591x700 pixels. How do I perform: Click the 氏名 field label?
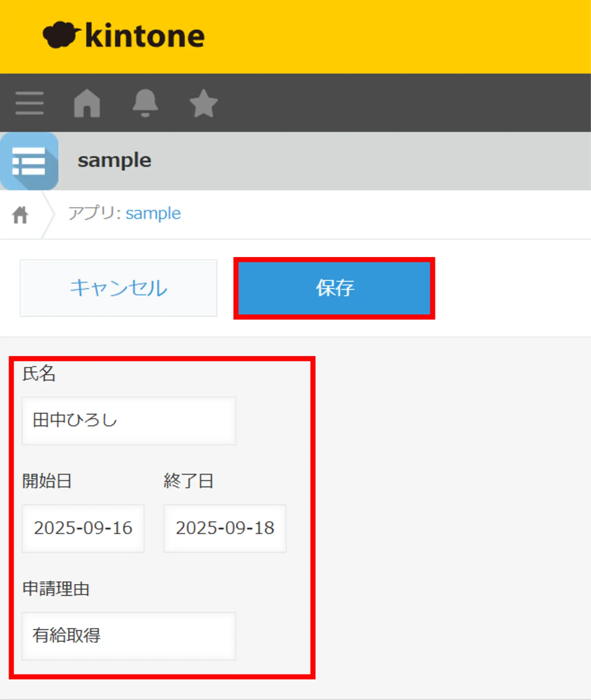click(39, 373)
